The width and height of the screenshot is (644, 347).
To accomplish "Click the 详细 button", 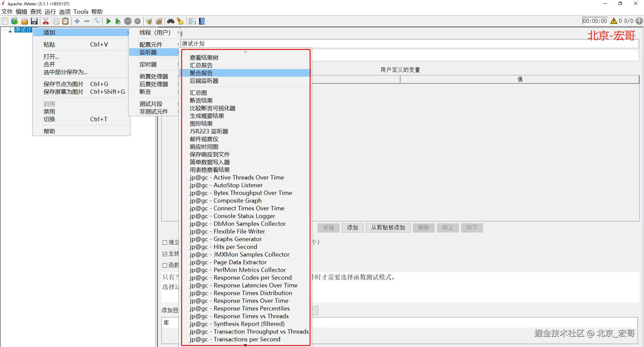I will 328,228.
